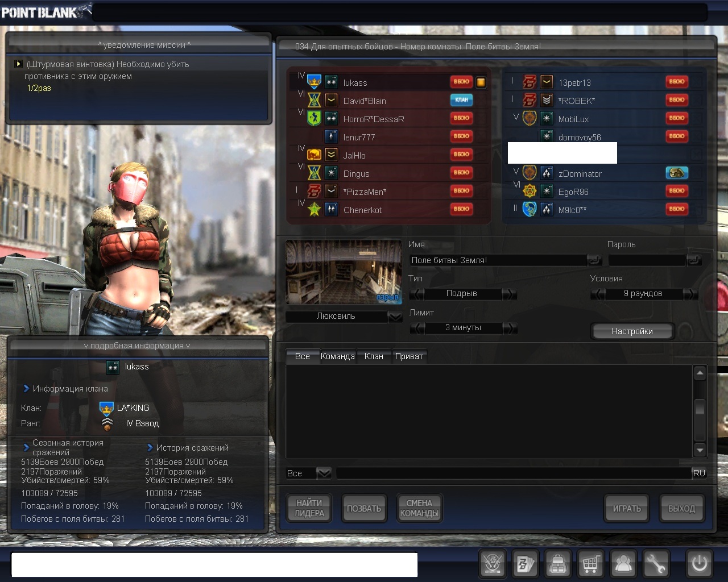Click MobiLux clan shield emblem

pyautogui.click(x=530, y=118)
